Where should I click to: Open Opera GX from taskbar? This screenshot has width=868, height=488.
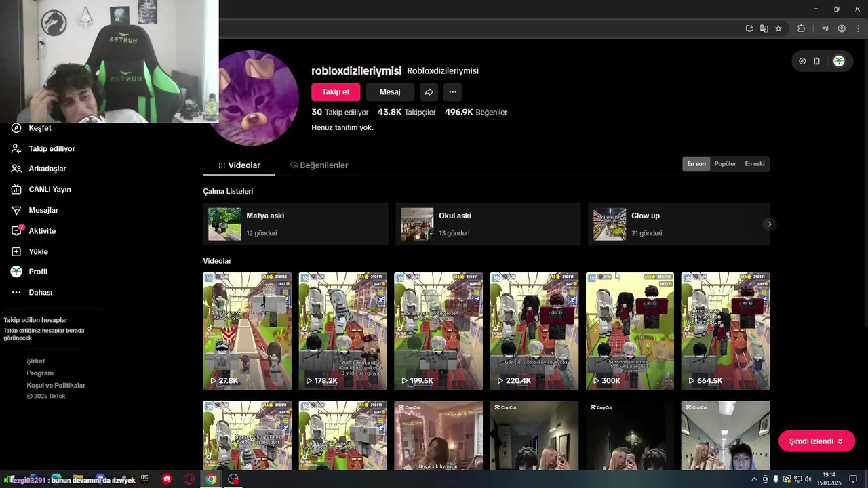(189, 479)
